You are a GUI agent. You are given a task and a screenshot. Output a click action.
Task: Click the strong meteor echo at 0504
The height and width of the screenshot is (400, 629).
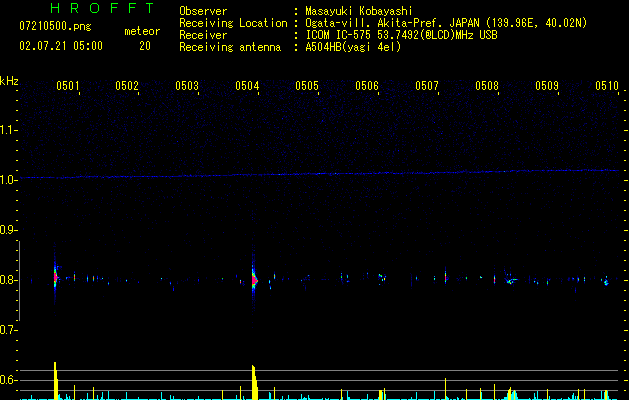[254, 280]
